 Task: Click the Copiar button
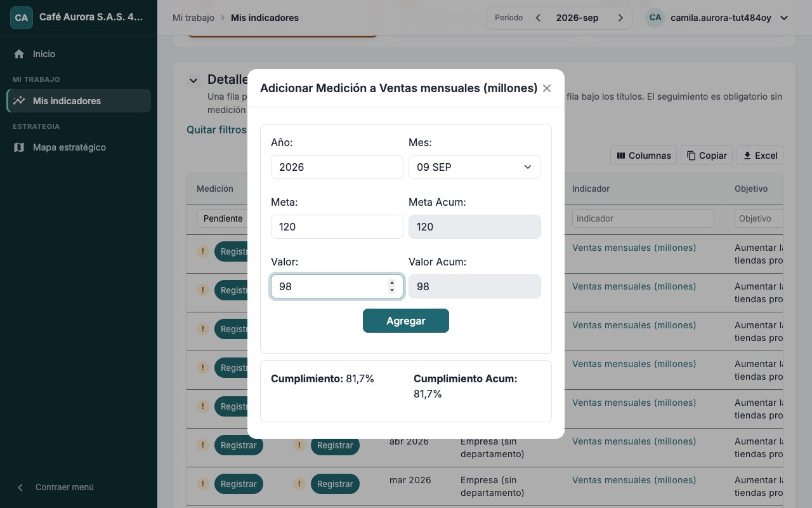(707, 156)
